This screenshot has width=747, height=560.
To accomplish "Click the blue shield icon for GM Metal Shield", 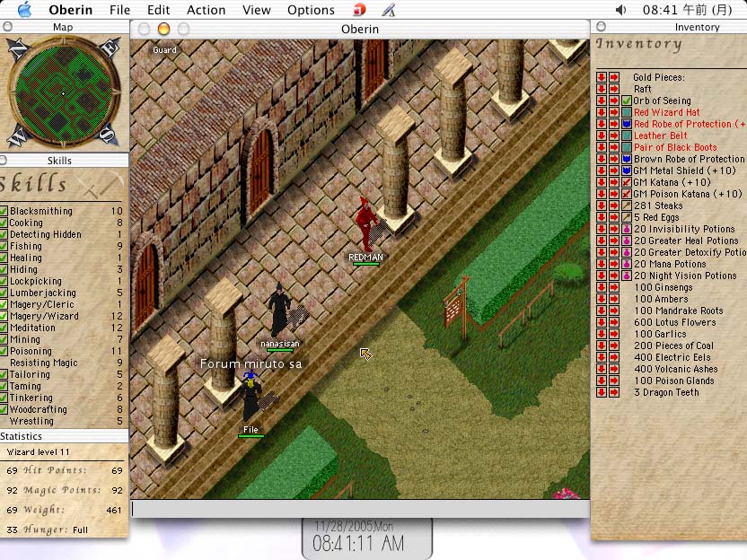I will (x=627, y=171).
